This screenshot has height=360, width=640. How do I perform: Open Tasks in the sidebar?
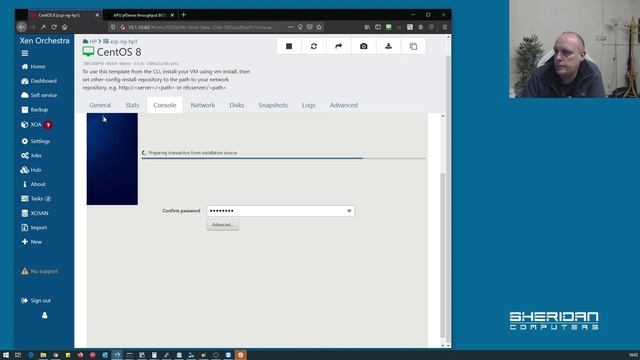pyautogui.click(x=36, y=198)
